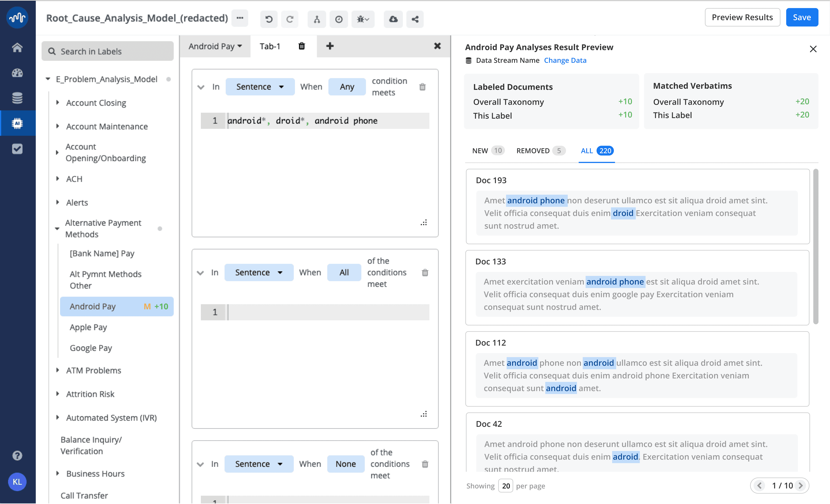Open the database icon in left sidebar
This screenshot has height=504, width=830.
pos(17,98)
